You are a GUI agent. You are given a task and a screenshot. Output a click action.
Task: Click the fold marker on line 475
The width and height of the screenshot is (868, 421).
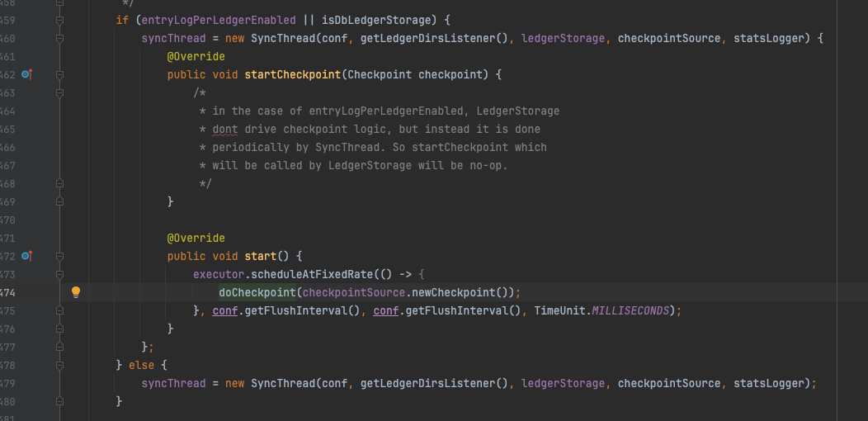click(59, 310)
